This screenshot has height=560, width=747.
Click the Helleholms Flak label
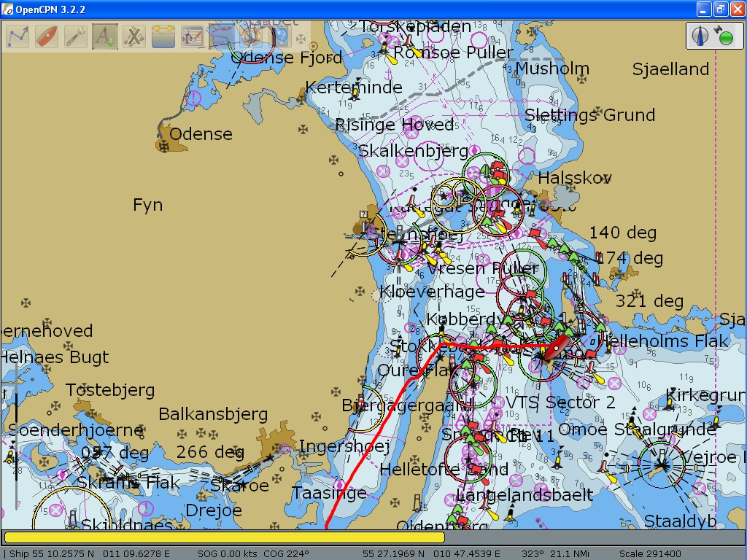tap(662, 341)
